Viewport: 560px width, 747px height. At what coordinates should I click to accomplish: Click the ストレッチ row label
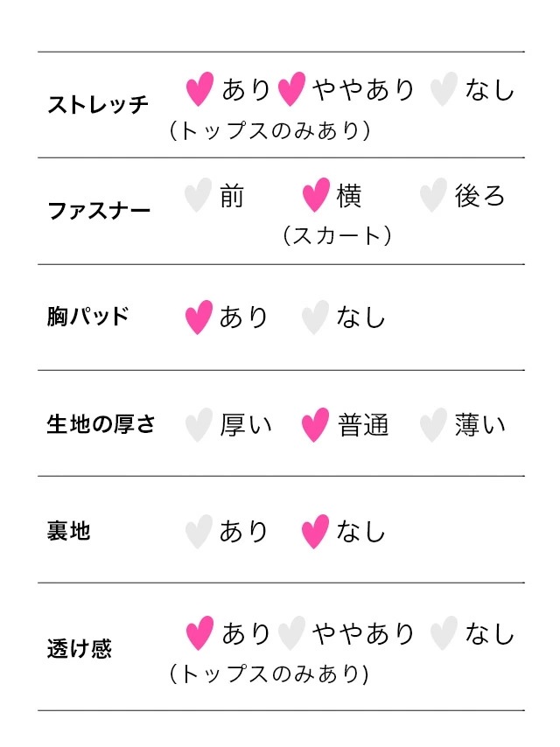click(98, 105)
